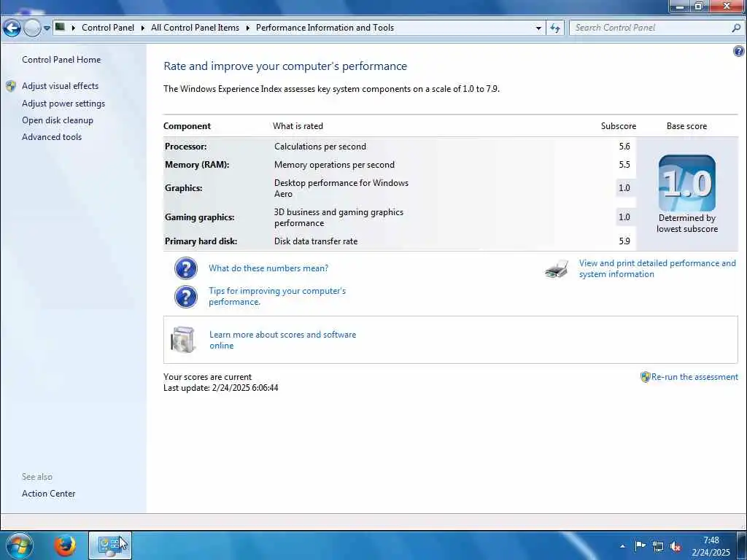Click the 1.0 base score badge
This screenshot has height=560, width=747.
pos(687,183)
